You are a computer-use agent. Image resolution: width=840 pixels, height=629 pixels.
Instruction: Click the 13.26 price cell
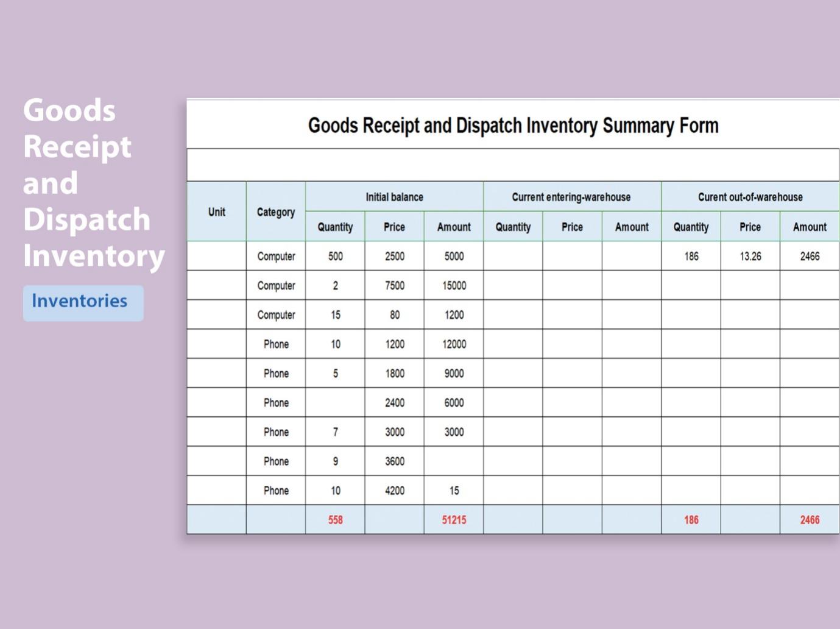pyautogui.click(x=750, y=256)
